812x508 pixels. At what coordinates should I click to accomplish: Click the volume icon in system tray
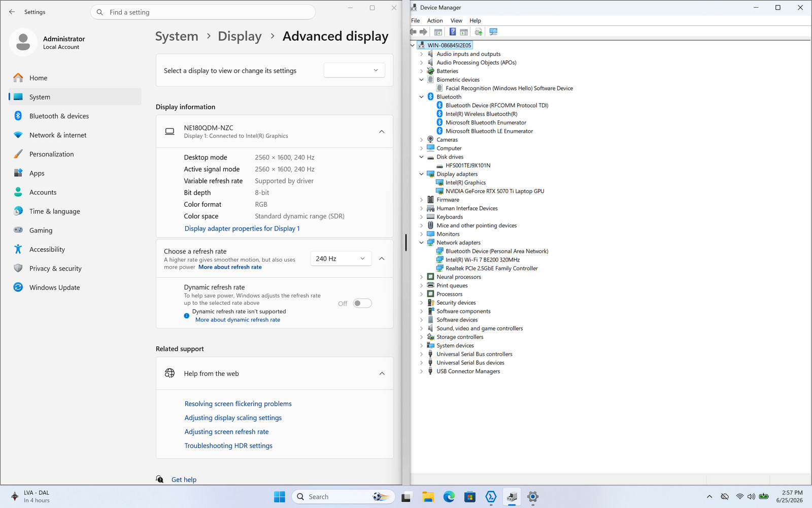click(751, 497)
